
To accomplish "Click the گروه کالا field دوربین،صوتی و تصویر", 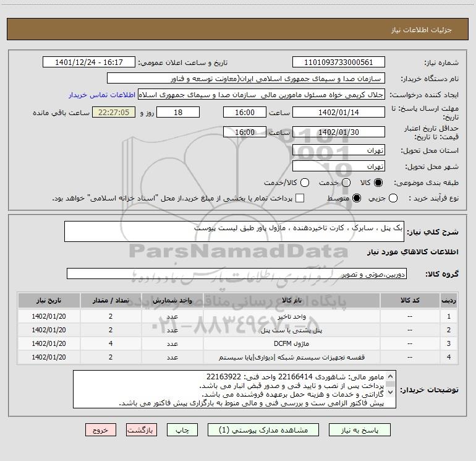I will (x=237, y=274).
